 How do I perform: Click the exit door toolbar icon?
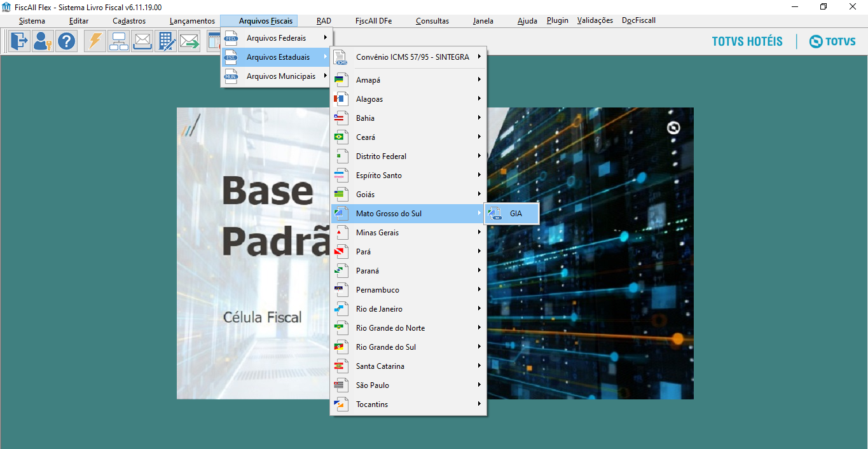click(20, 41)
